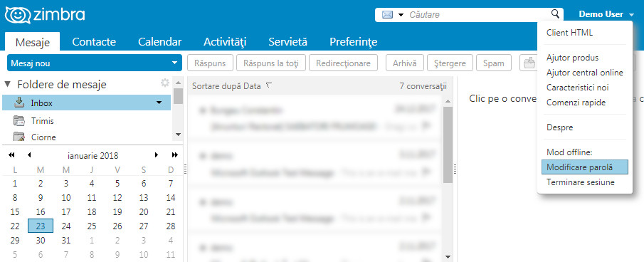Go to next year in mini calendar

(x=174, y=154)
